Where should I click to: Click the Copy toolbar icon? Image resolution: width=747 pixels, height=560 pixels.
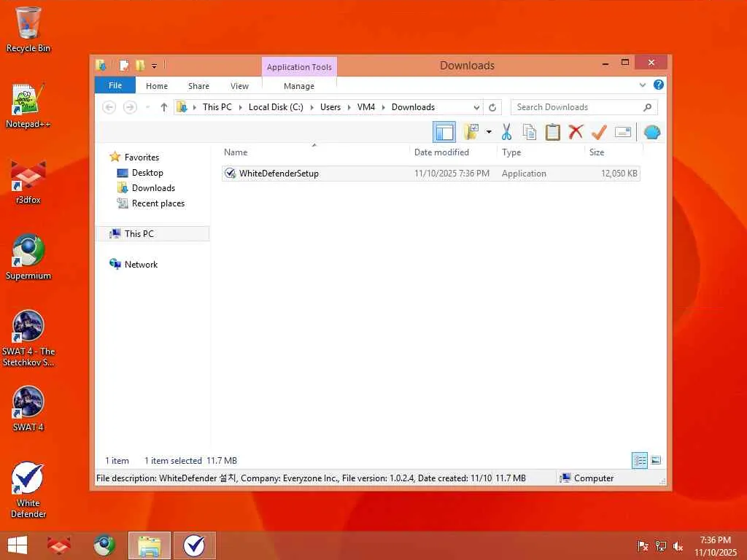(x=530, y=132)
